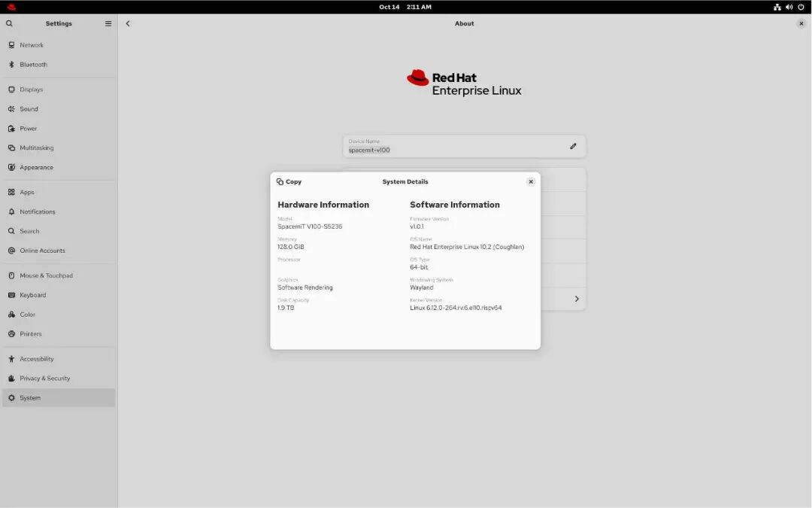The width and height of the screenshot is (812, 508).
Task: Click the Apps grid icon
Action: [x=11, y=192]
